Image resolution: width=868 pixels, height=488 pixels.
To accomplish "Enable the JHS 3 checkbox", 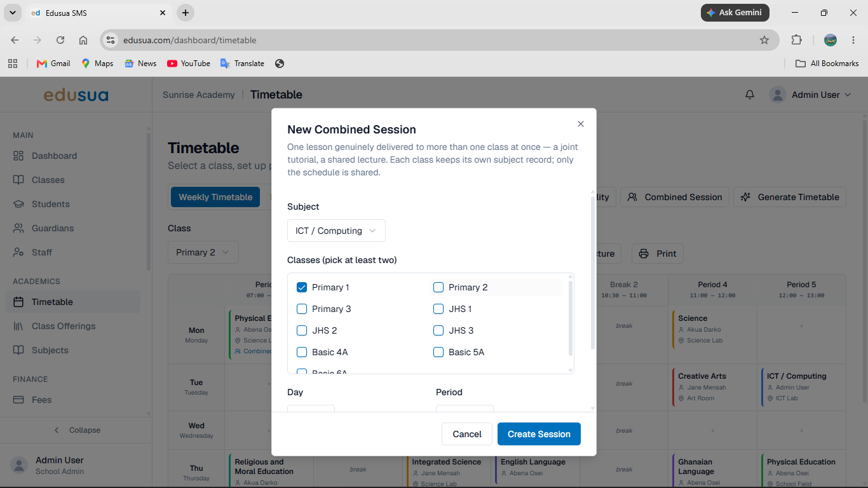I will click(438, 330).
